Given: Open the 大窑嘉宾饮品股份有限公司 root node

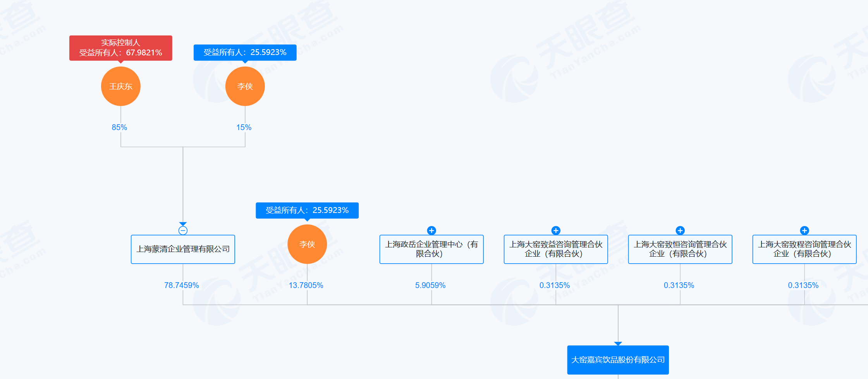Looking at the screenshot, I should tap(618, 360).
